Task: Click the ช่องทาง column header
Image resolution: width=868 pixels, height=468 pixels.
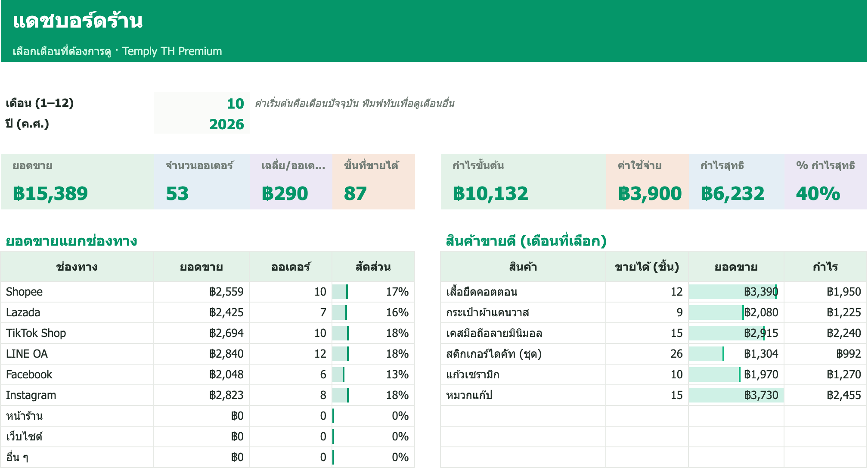Action: pos(77,267)
